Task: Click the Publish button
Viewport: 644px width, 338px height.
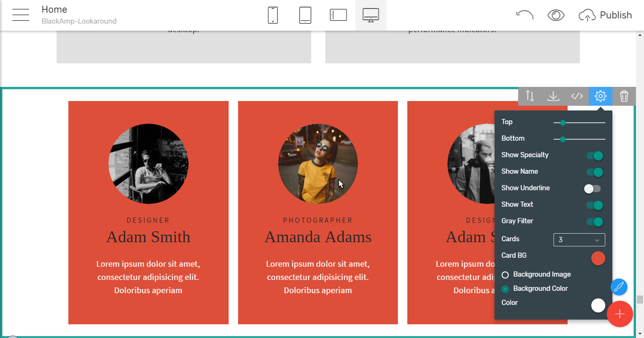Action: (605, 15)
